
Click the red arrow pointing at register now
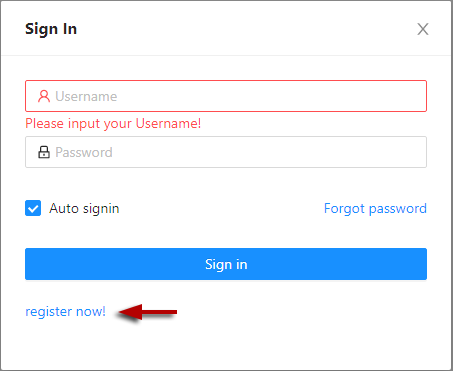[147, 312]
